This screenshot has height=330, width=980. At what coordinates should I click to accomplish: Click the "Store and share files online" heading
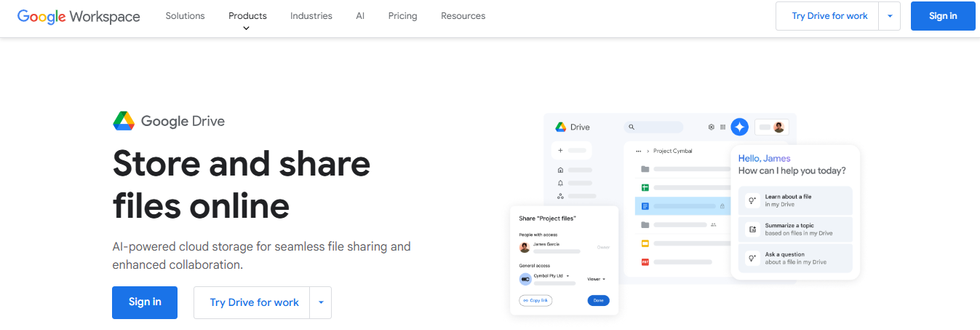pyautogui.click(x=242, y=185)
